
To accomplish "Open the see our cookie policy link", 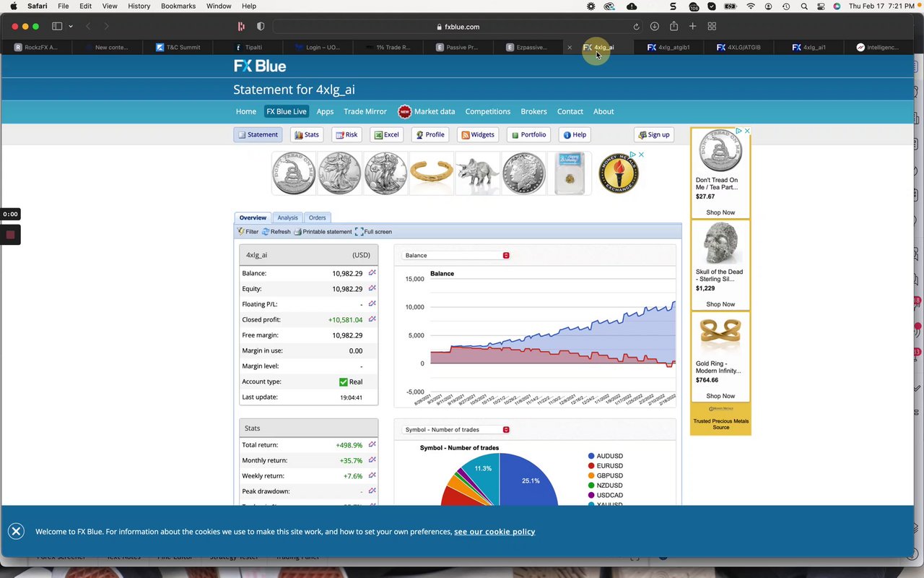I will [x=494, y=531].
